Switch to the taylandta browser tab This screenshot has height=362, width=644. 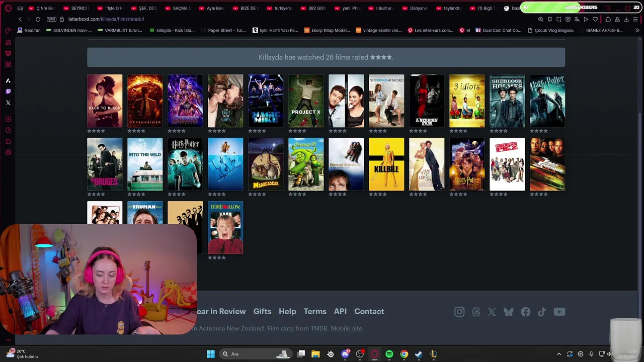pyautogui.click(x=449, y=8)
